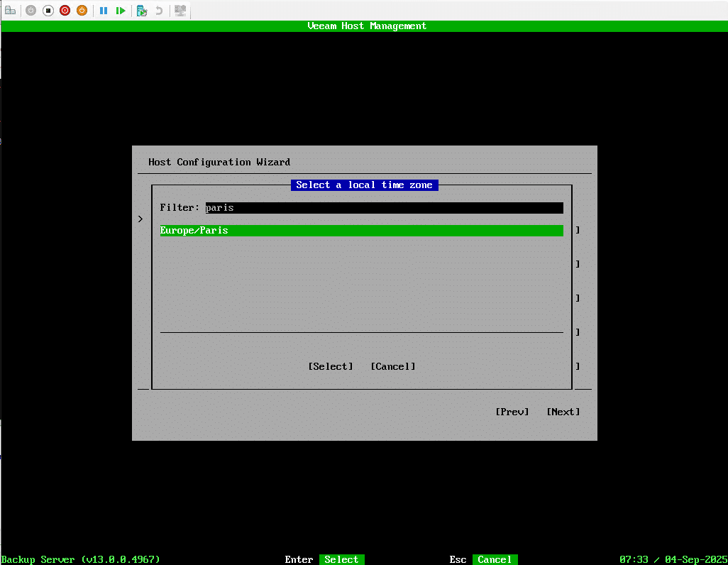Click the keyboard keys icon in toolbar
The height and width of the screenshot is (565, 728).
[x=10, y=11]
